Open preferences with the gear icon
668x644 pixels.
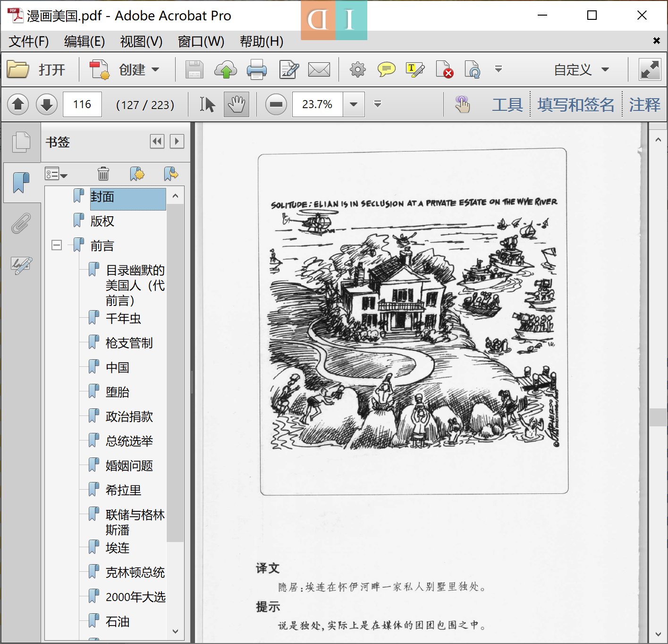[x=357, y=70]
